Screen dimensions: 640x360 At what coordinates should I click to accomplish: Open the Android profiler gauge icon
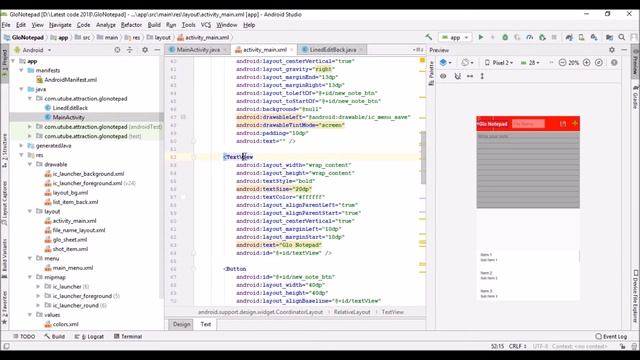(529, 37)
